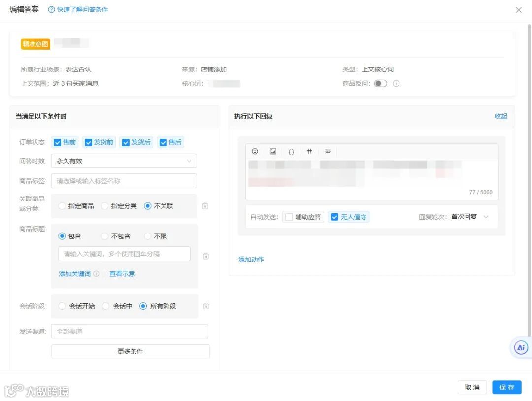Click the info icon beside 商品反问
The image size is (532, 401).
pos(396,83)
